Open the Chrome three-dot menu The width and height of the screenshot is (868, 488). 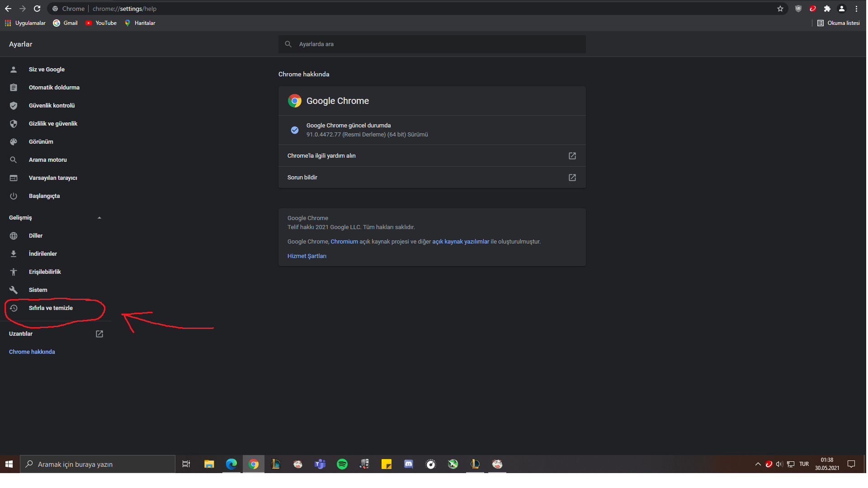tap(856, 9)
